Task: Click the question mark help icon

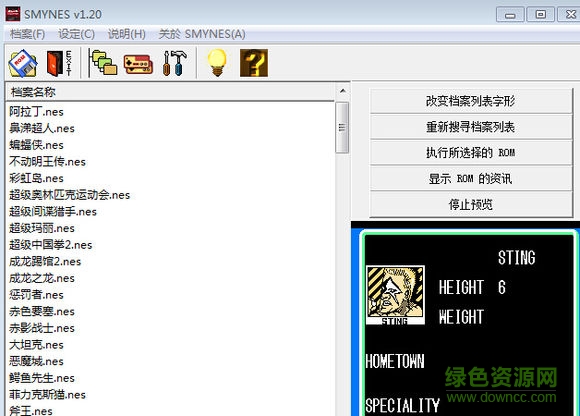Action: (254, 63)
